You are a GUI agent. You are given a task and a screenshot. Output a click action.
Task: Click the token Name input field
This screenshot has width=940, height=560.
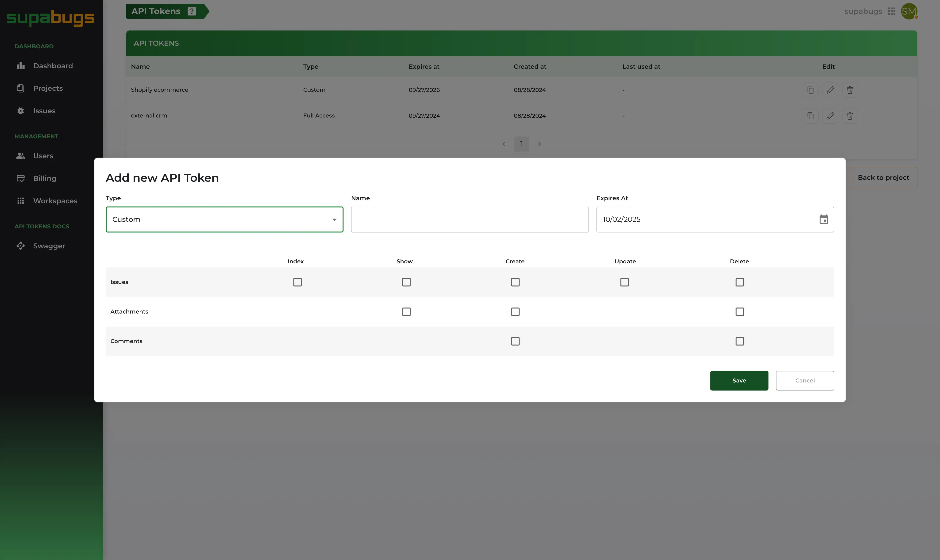470,219
